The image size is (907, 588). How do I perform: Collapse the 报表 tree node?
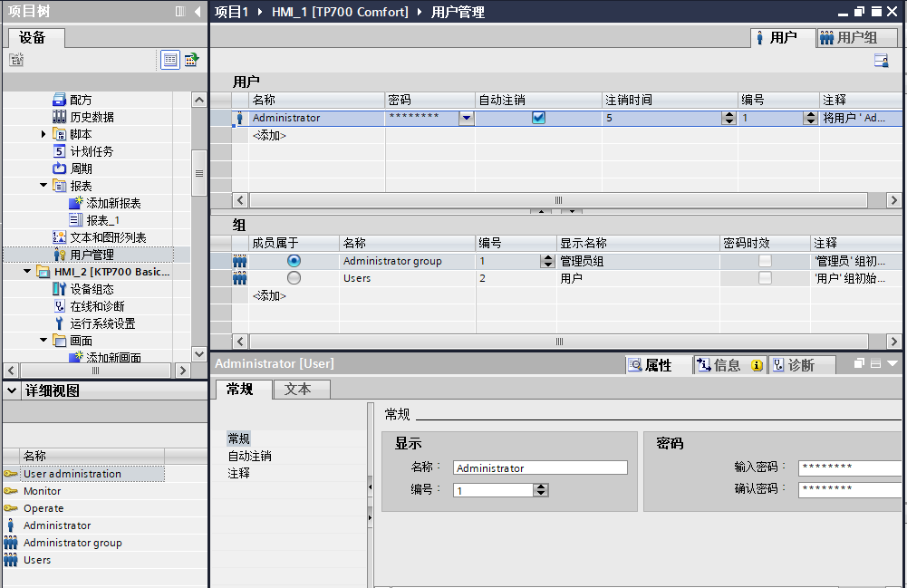pyautogui.click(x=43, y=186)
